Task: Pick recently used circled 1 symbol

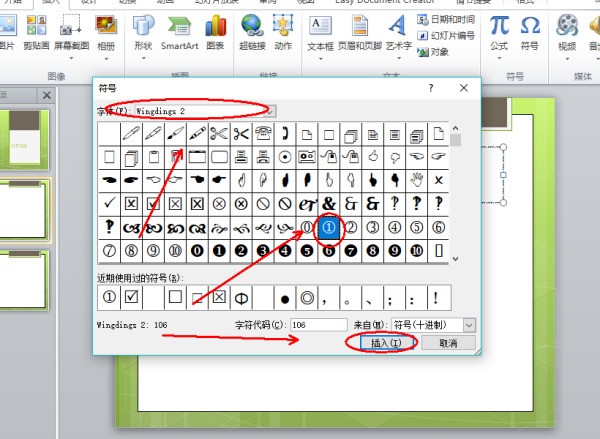Action: (109, 297)
